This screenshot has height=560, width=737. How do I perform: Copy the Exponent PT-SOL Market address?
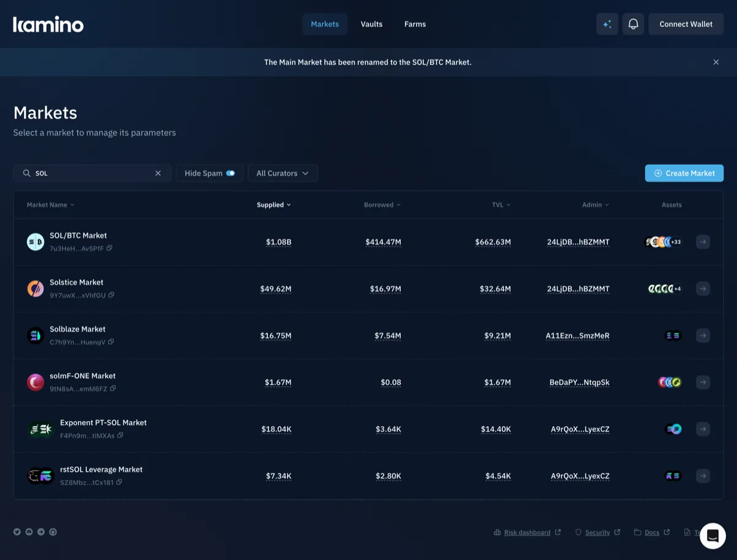point(120,435)
